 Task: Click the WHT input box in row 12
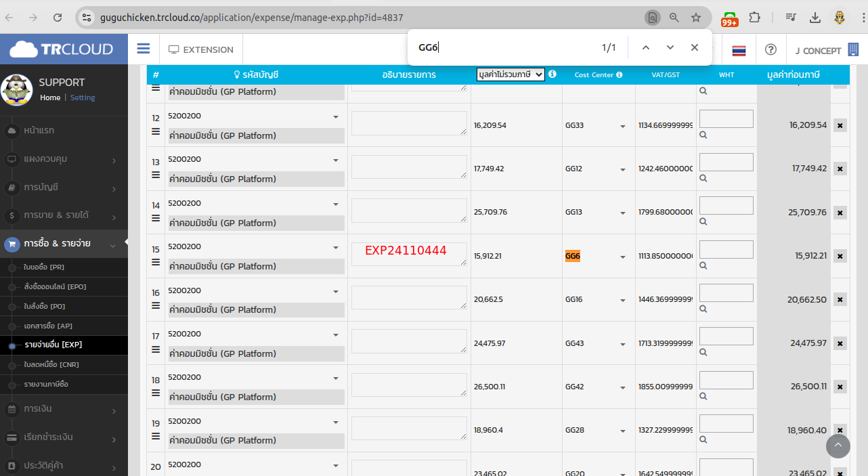(726, 118)
